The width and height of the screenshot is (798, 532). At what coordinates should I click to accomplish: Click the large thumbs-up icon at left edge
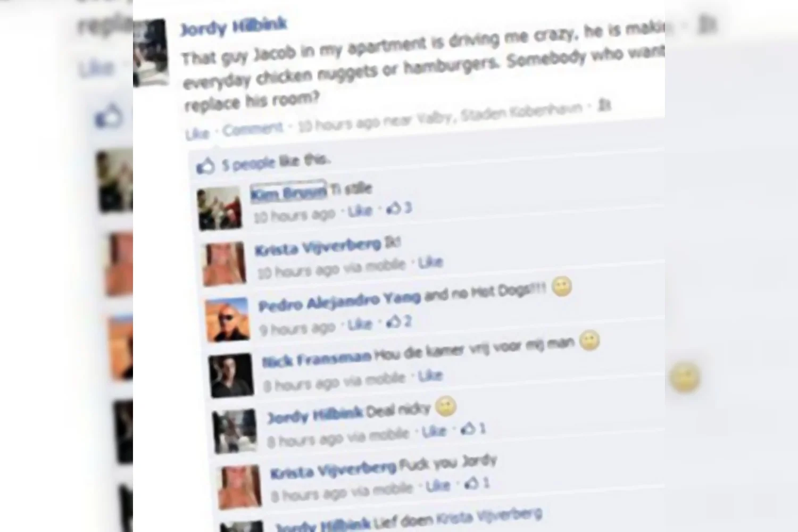[109, 116]
